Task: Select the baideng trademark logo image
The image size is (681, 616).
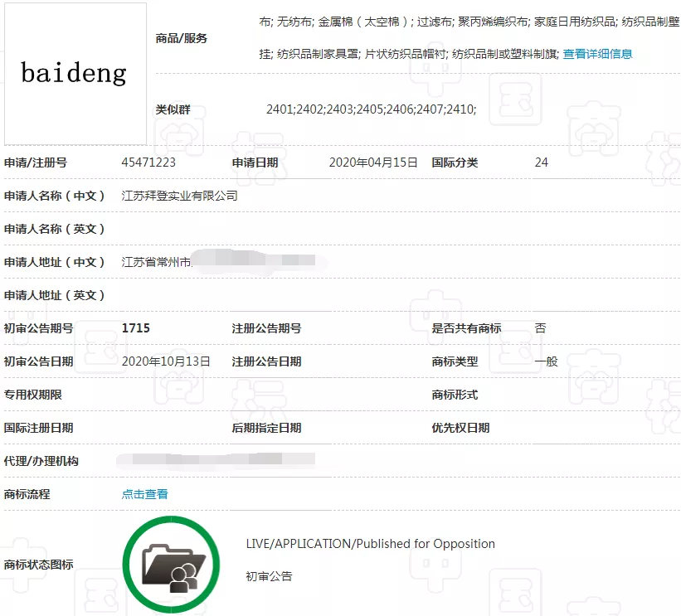Action: click(x=75, y=73)
